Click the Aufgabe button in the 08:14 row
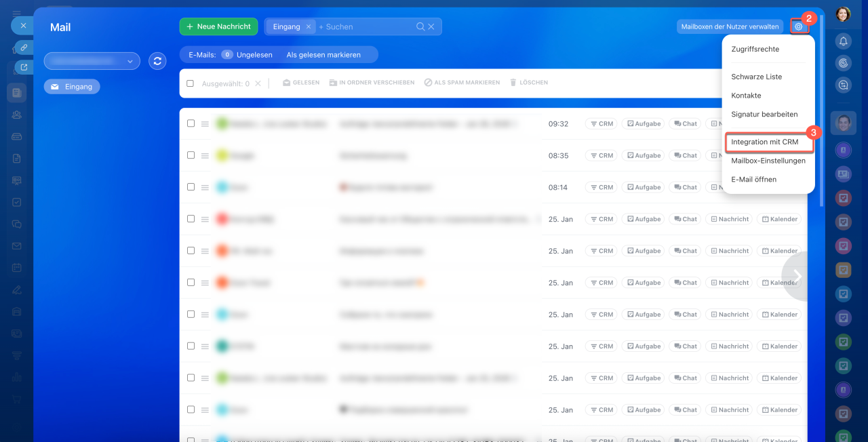 tap(643, 187)
